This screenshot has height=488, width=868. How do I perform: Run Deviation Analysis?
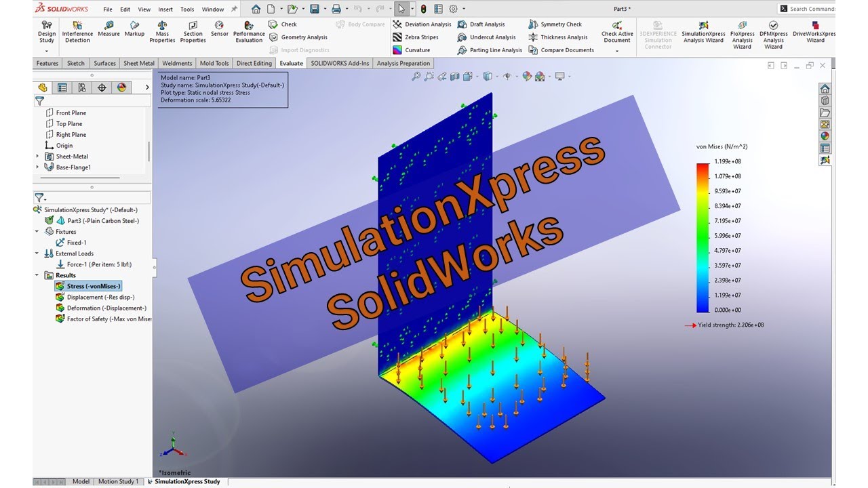point(422,24)
